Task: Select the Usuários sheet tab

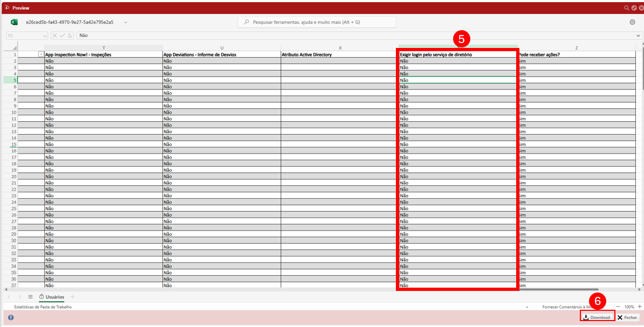Action: pyautogui.click(x=52, y=297)
